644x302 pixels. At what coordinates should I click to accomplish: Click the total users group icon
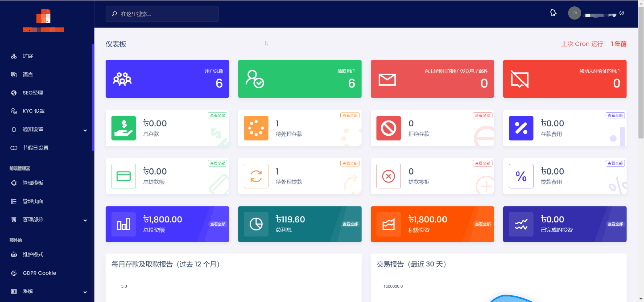tap(122, 79)
